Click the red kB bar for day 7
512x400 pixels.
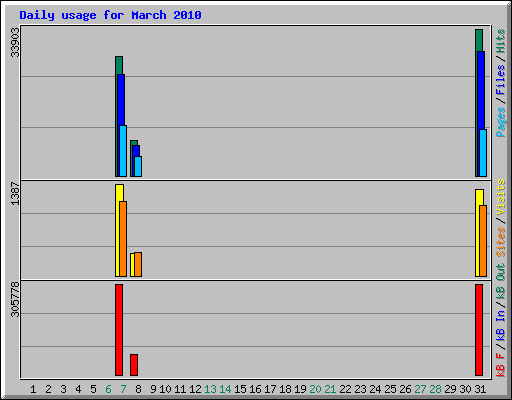point(119,330)
